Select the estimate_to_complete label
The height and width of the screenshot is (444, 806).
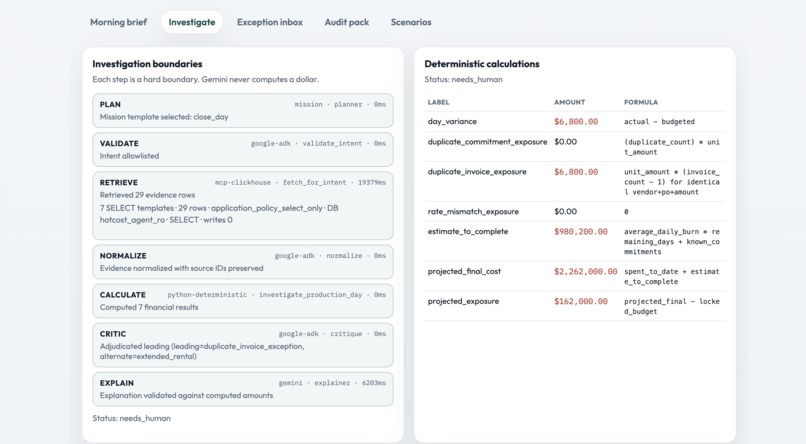pos(468,231)
